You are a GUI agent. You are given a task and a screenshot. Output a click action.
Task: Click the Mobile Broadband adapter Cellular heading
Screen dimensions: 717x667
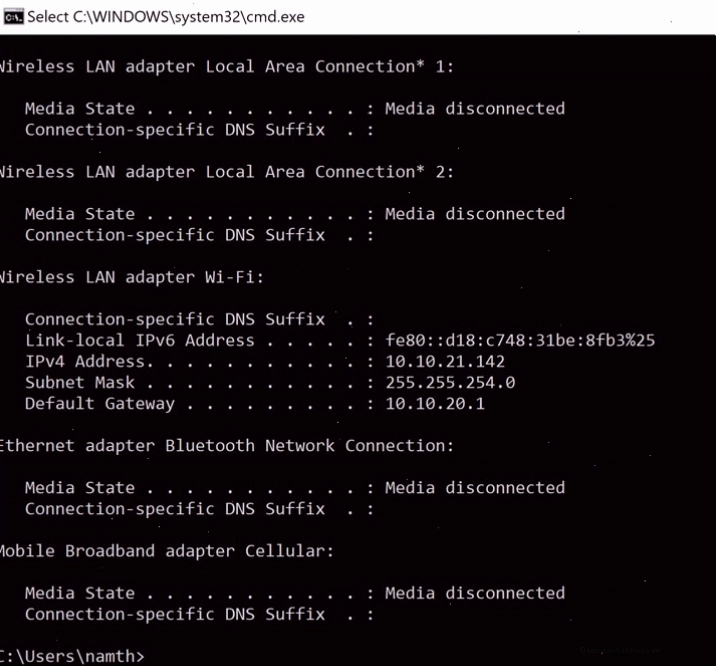click(x=166, y=551)
